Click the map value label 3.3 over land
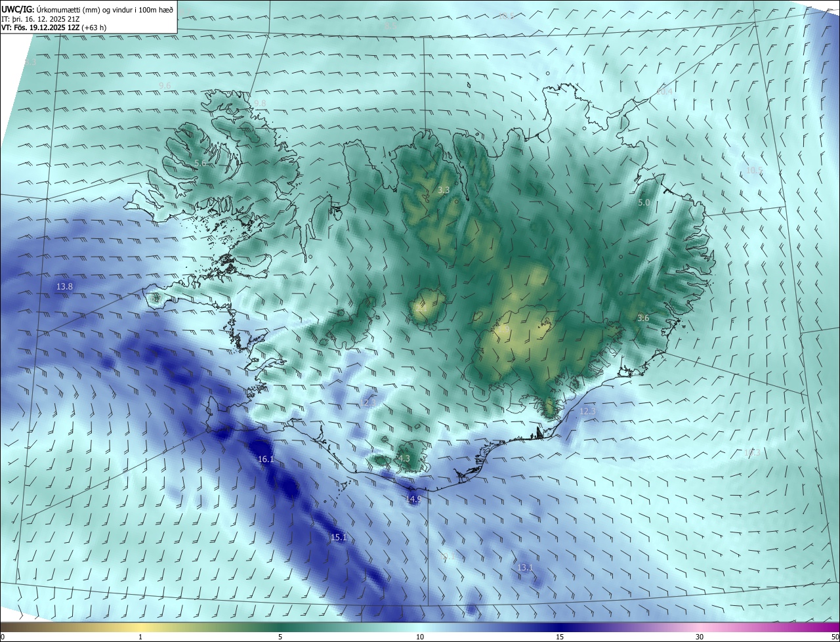 pyautogui.click(x=444, y=191)
